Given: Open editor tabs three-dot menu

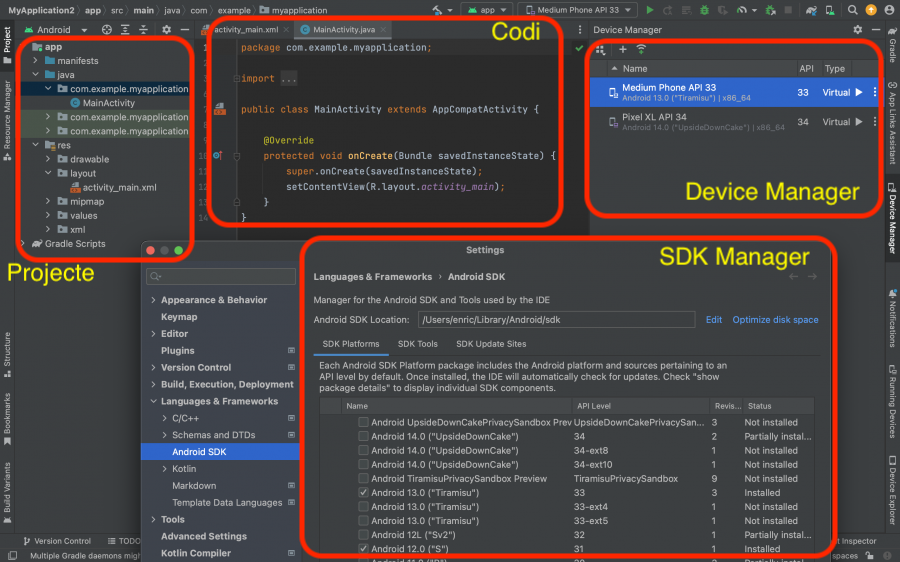Looking at the screenshot, I should [x=580, y=29].
